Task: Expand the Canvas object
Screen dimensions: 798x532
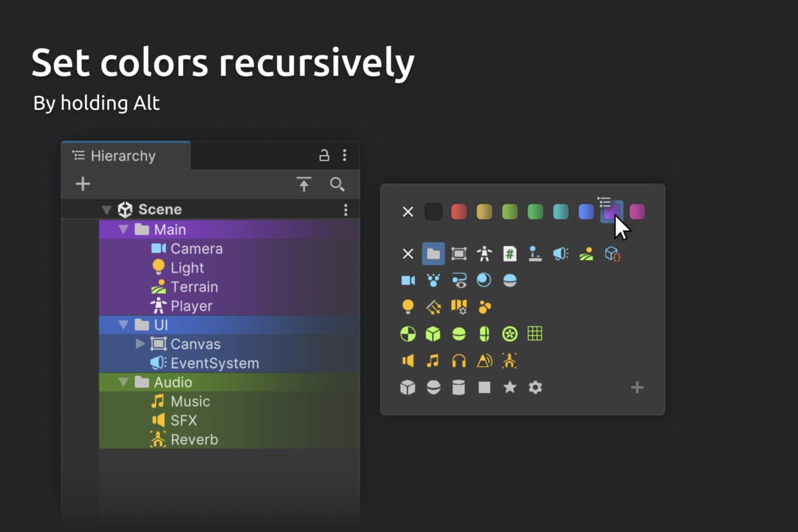Action: click(x=140, y=344)
